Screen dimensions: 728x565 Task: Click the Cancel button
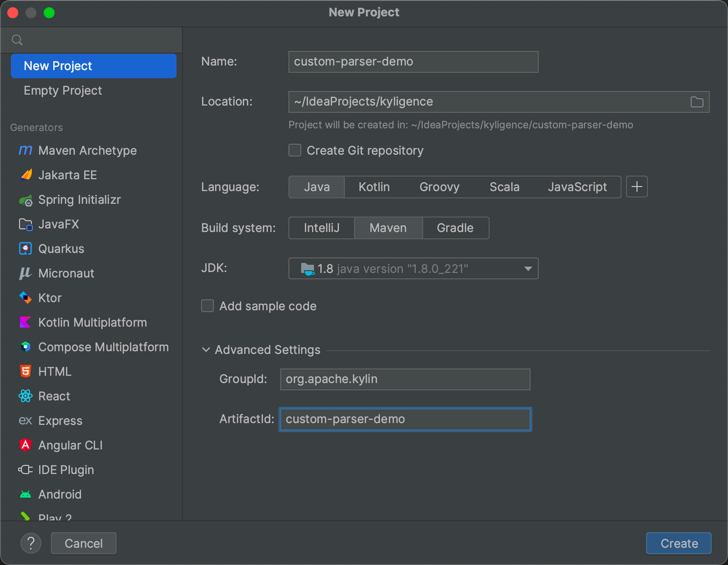[84, 543]
